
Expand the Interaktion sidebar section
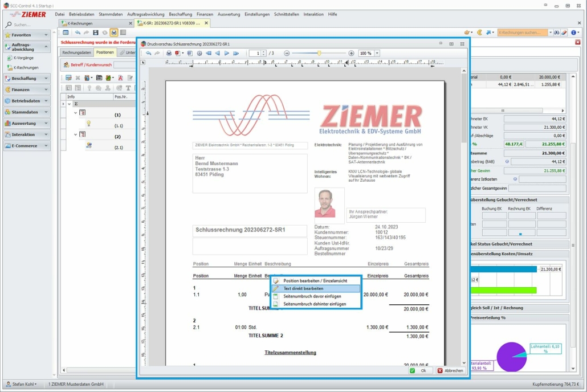coord(27,134)
